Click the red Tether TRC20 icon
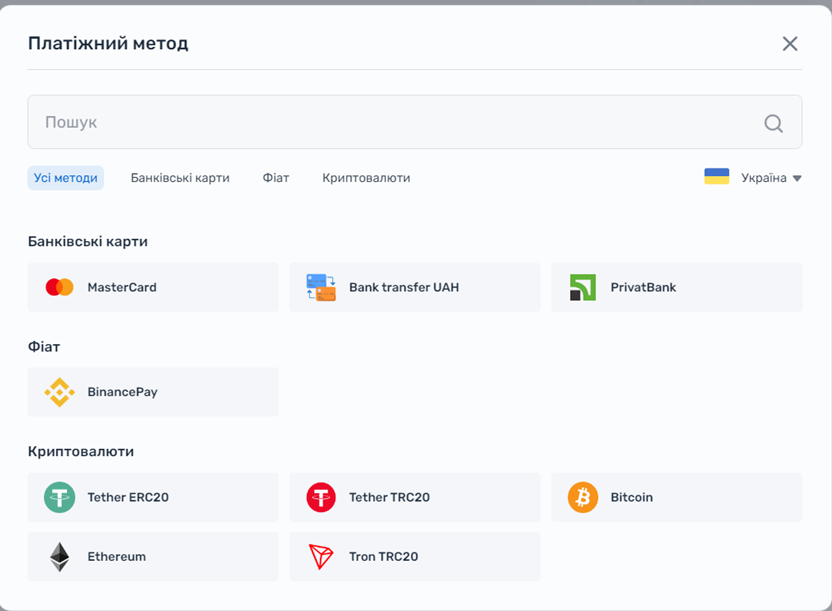Screen dimensions: 832x611 [321, 497]
